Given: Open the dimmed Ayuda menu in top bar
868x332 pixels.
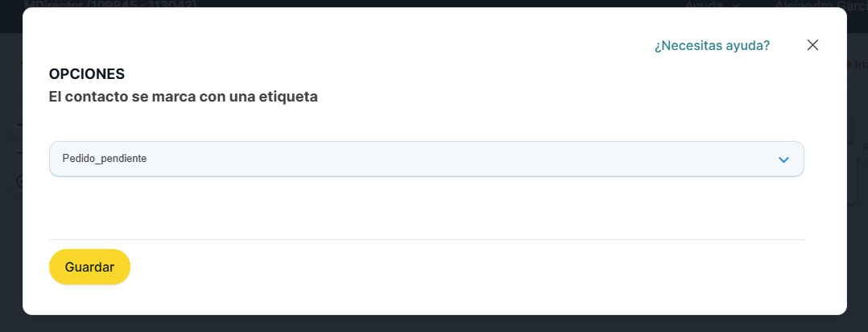Looking at the screenshot, I should point(703,4).
